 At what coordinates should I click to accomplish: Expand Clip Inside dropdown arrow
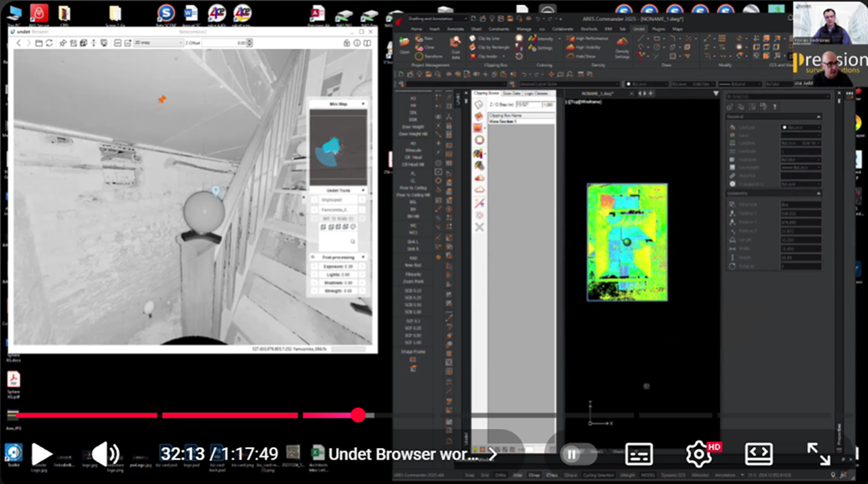click(503, 56)
